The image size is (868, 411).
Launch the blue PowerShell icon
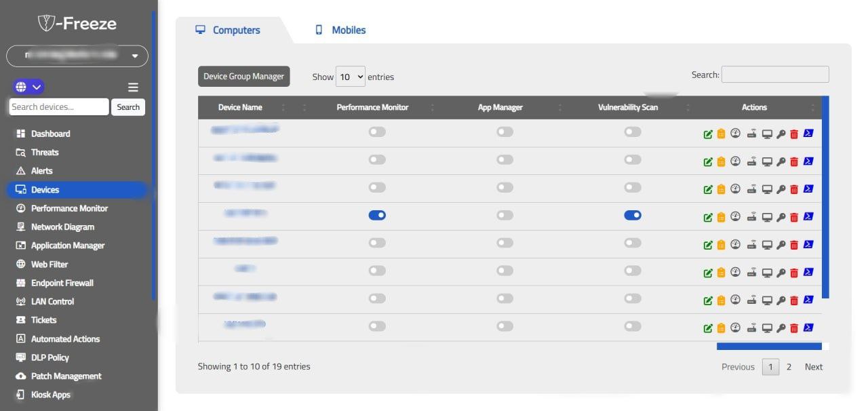click(x=808, y=133)
